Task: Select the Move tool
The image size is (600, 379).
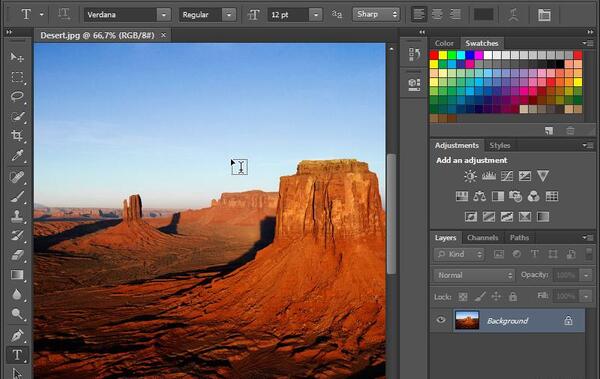Action: coord(17,57)
